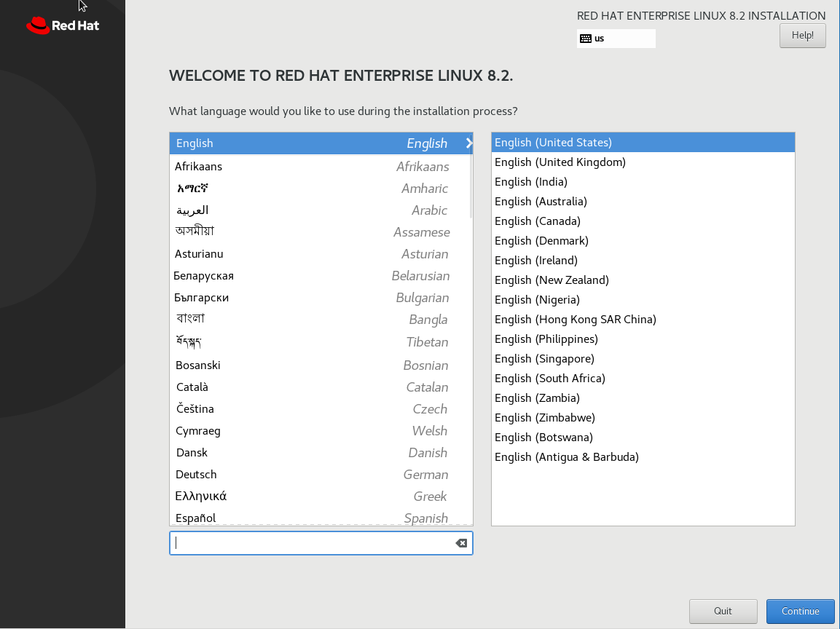
Task: Open the Help! button
Action: (803, 36)
